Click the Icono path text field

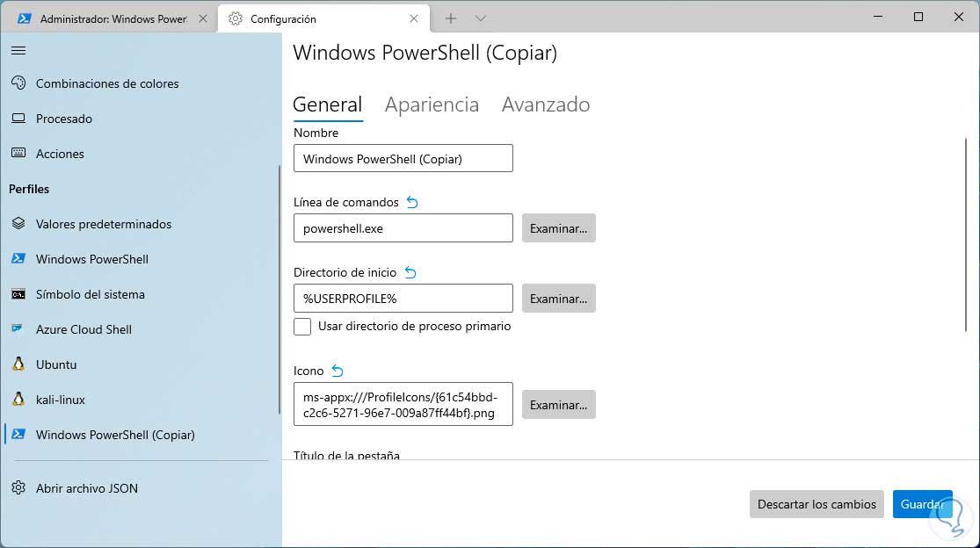click(403, 405)
